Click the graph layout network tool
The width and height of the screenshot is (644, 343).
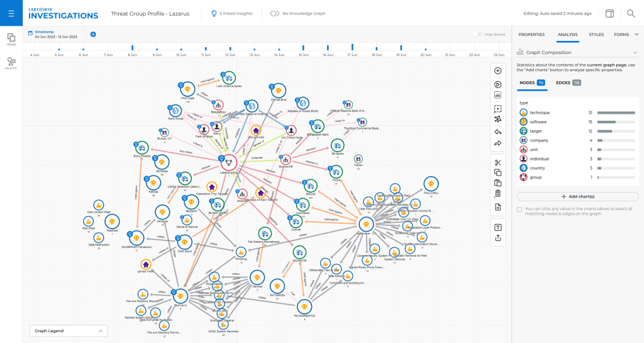(498, 120)
